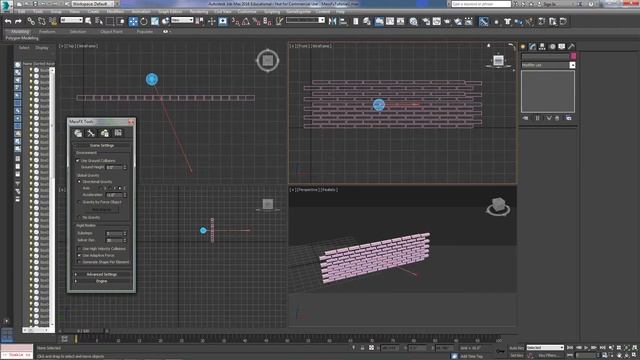Screen dimensions: 640x360
Task: Expand the Advanced Settings rollout
Action: (102, 274)
